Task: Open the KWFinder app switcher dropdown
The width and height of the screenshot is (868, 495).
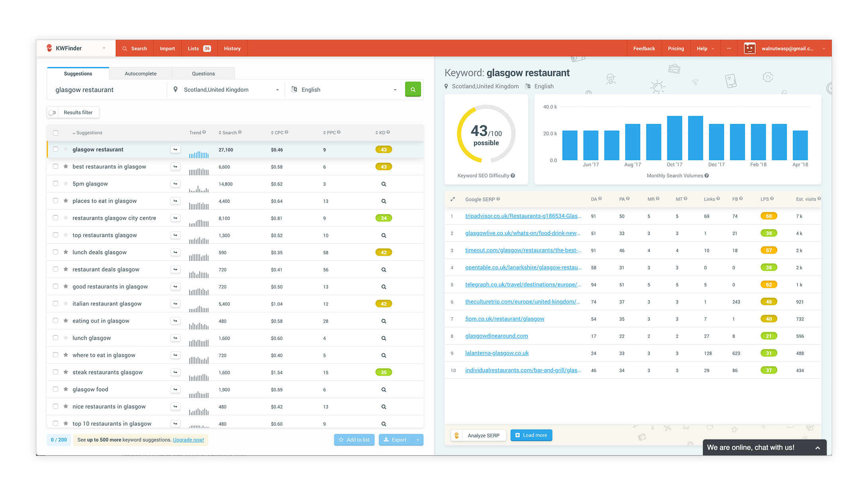Action: point(104,48)
